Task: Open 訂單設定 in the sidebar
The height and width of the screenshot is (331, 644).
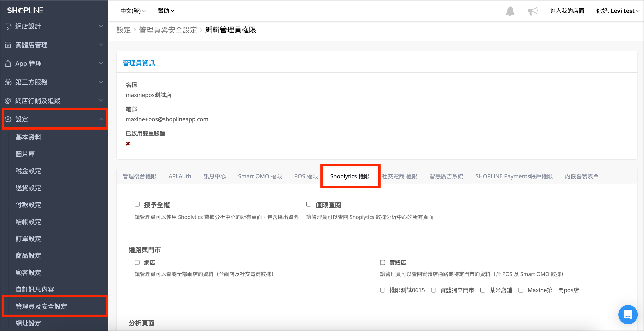Action: tap(28, 238)
